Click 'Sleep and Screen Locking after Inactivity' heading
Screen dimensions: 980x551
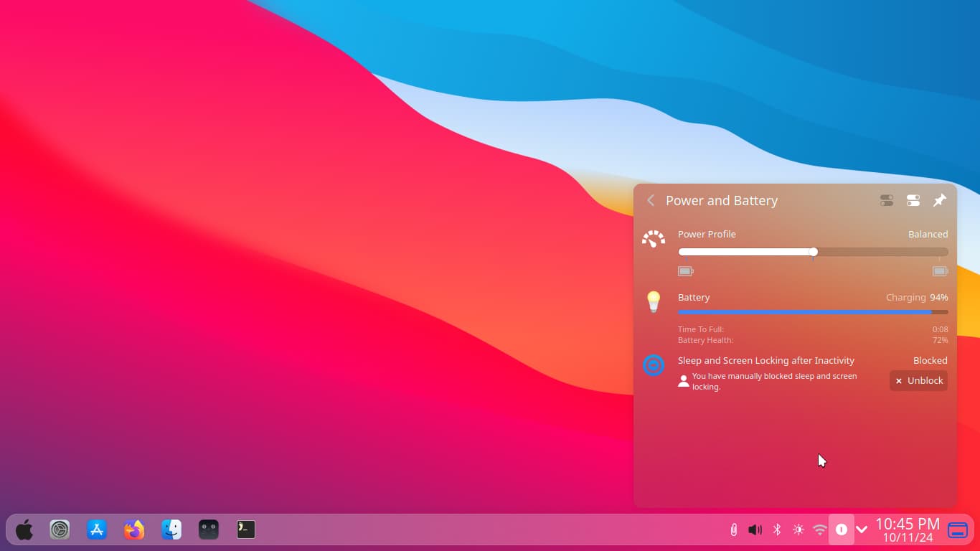pos(766,361)
